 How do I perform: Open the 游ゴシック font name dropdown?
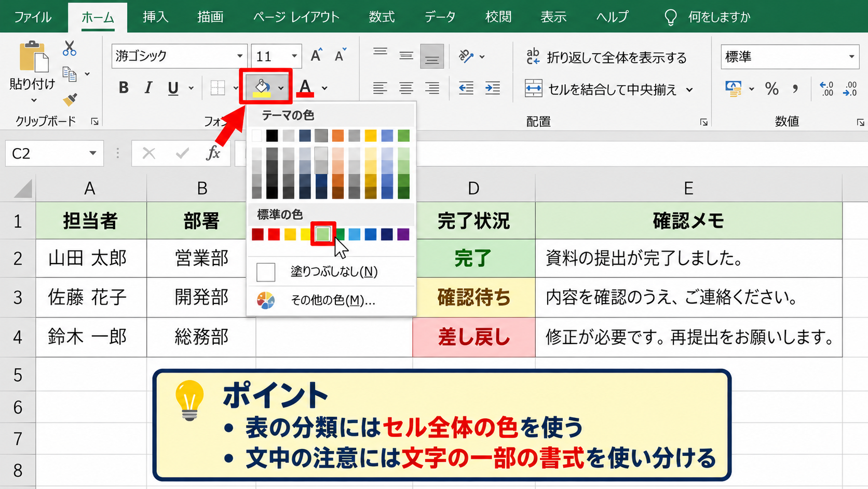click(240, 56)
